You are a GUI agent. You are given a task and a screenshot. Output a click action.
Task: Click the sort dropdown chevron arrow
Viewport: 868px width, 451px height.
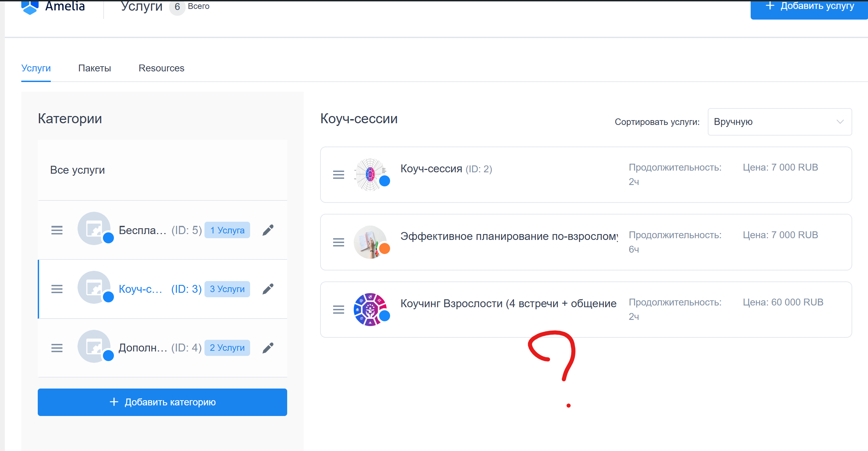tap(840, 122)
